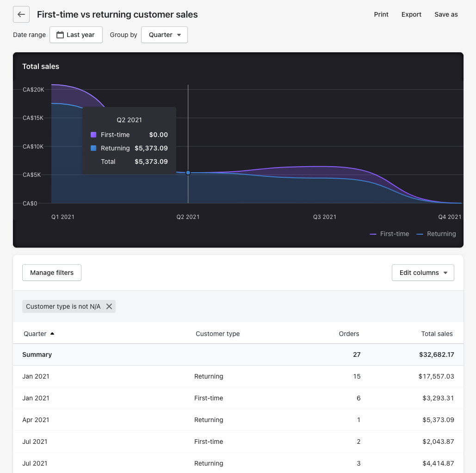Viewport: 476px width, 473px height.
Task: Sort the table by Orders column
Action: 349,333
